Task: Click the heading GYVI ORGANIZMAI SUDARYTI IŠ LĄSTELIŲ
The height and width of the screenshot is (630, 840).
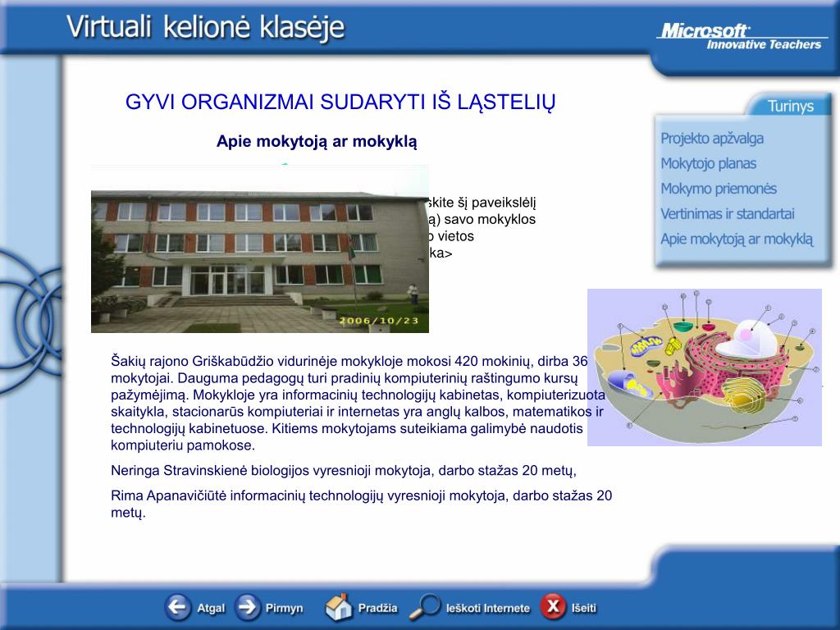Action: [340, 102]
